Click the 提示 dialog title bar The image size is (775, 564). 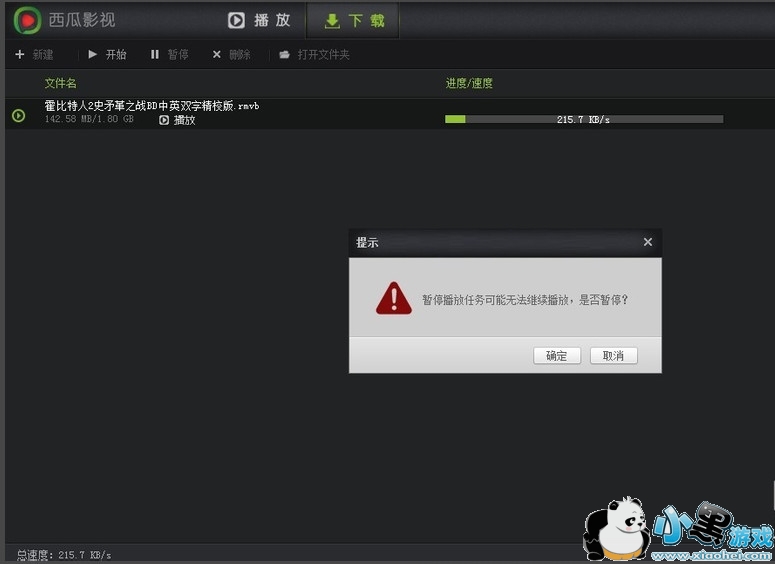click(505, 242)
